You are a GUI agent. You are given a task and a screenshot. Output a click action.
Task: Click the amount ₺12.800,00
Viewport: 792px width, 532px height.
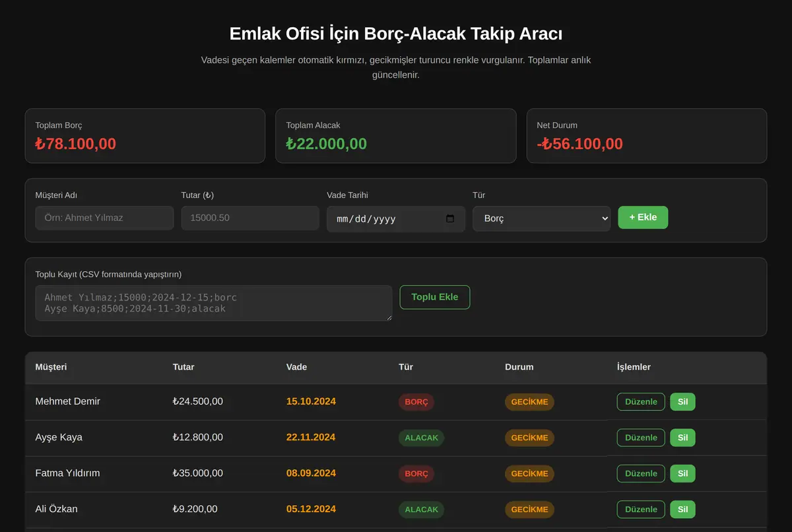(x=198, y=437)
